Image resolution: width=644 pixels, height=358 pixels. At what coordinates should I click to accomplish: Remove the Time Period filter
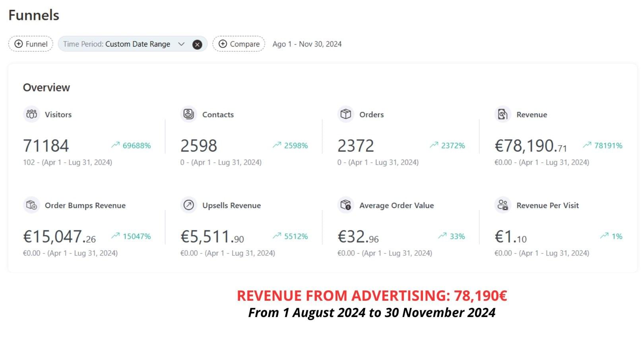coord(197,45)
